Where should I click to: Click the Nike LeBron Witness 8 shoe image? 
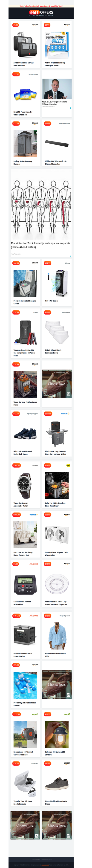[x=25, y=433]
